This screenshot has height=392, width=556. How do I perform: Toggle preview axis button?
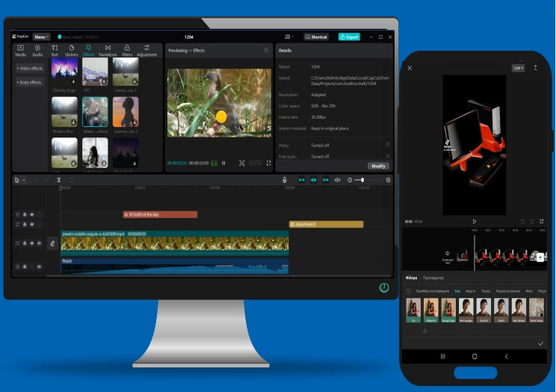338,180
